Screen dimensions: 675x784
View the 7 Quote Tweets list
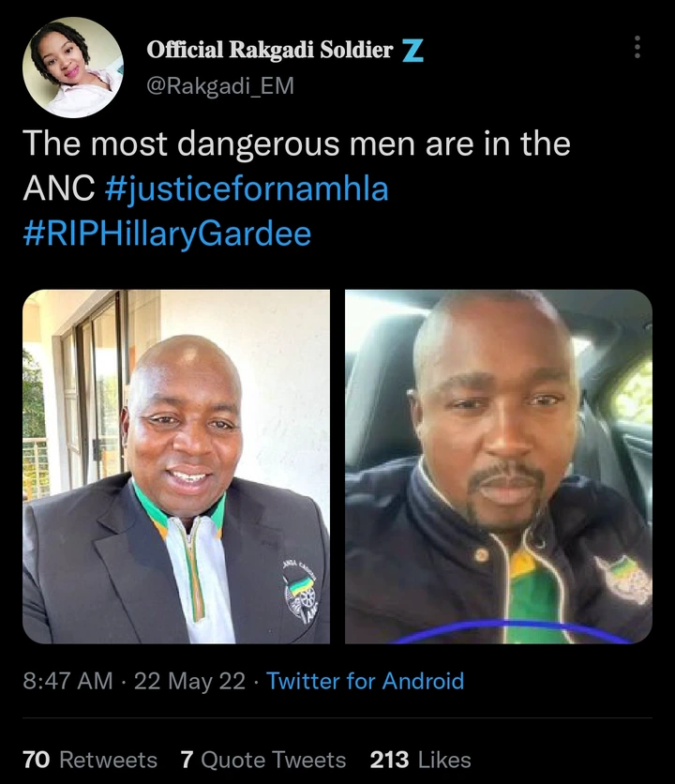pyautogui.click(x=263, y=760)
